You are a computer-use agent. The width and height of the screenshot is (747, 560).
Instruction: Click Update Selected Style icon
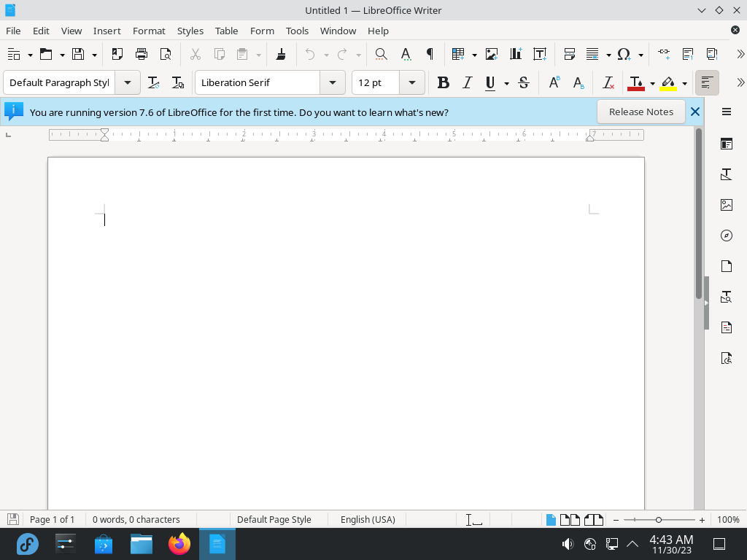tap(153, 83)
